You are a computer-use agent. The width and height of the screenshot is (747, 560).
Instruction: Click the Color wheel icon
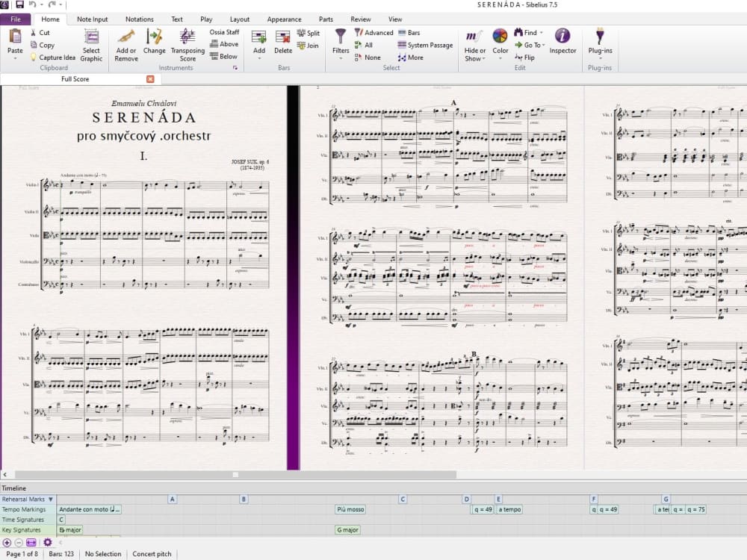click(x=500, y=36)
